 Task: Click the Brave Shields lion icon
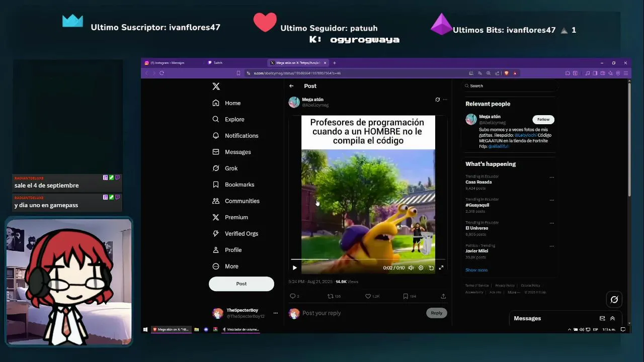click(507, 73)
